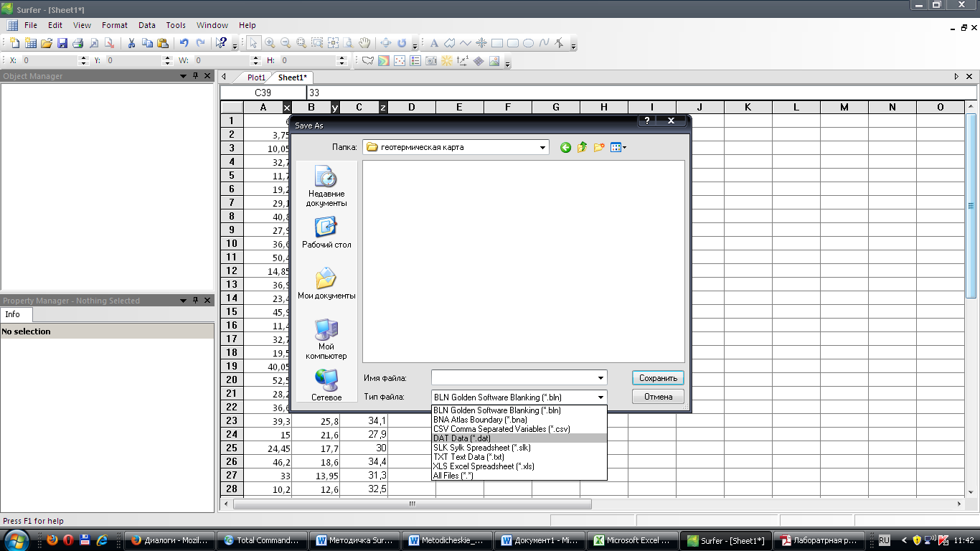Collapse the Тип файла dropdown arrow
The height and width of the screenshot is (551, 980).
[x=600, y=397]
